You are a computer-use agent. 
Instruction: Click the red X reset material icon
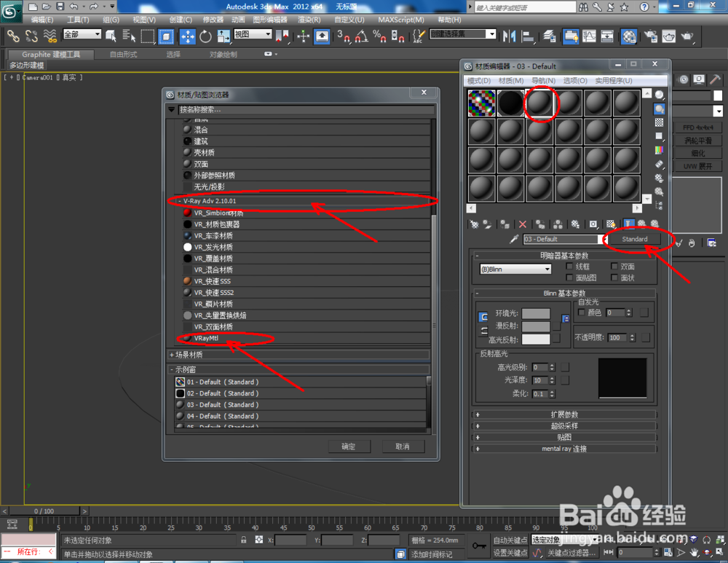click(x=522, y=224)
